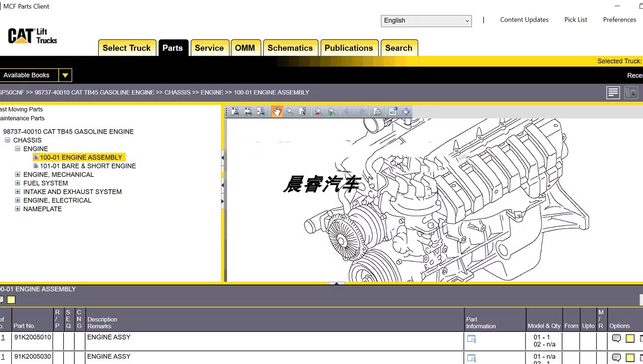Image resolution: width=643 pixels, height=364 pixels.
Task: Open the Select Truck tab
Action: pos(127,48)
